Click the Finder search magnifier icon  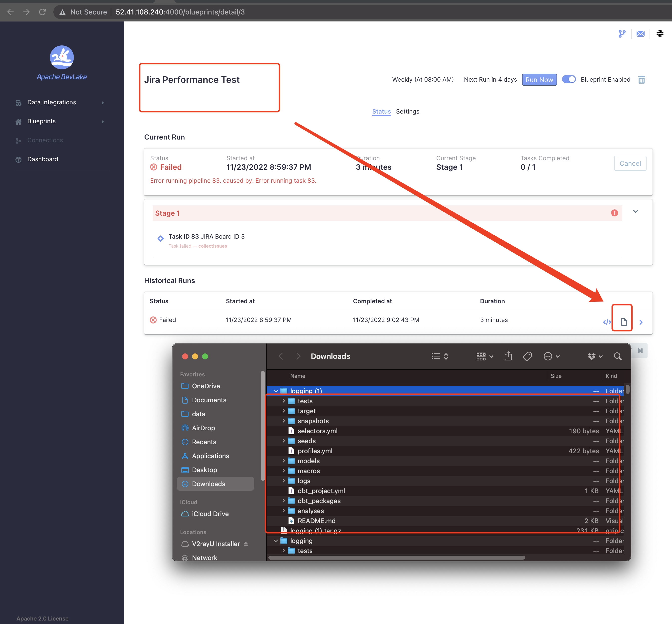click(x=617, y=356)
